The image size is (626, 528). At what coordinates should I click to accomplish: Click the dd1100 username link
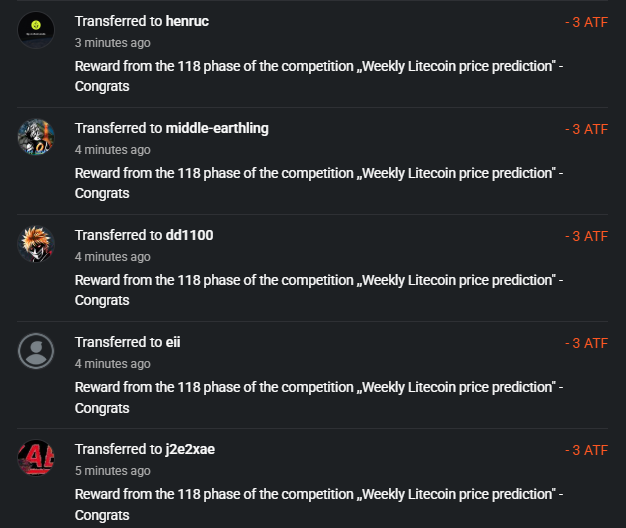[190, 235]
